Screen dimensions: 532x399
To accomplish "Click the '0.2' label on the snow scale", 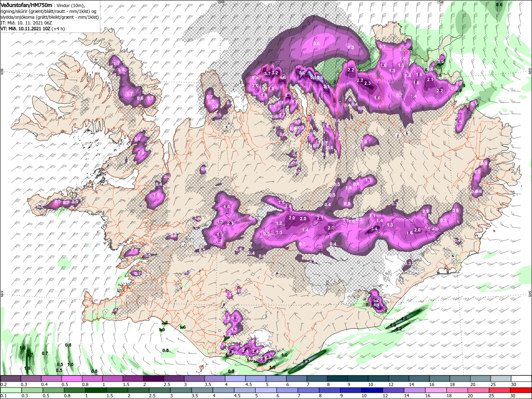I will point(4,384).
